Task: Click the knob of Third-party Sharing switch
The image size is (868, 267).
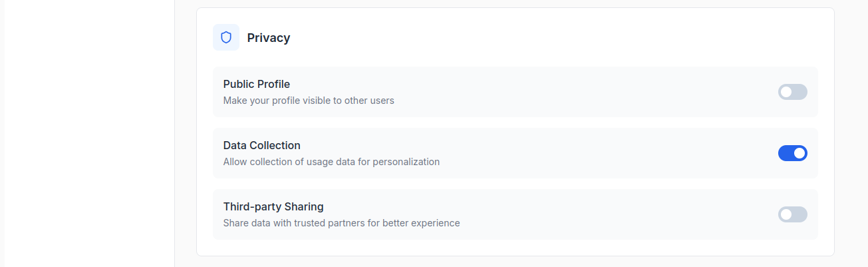Action: tap(786, 214)
